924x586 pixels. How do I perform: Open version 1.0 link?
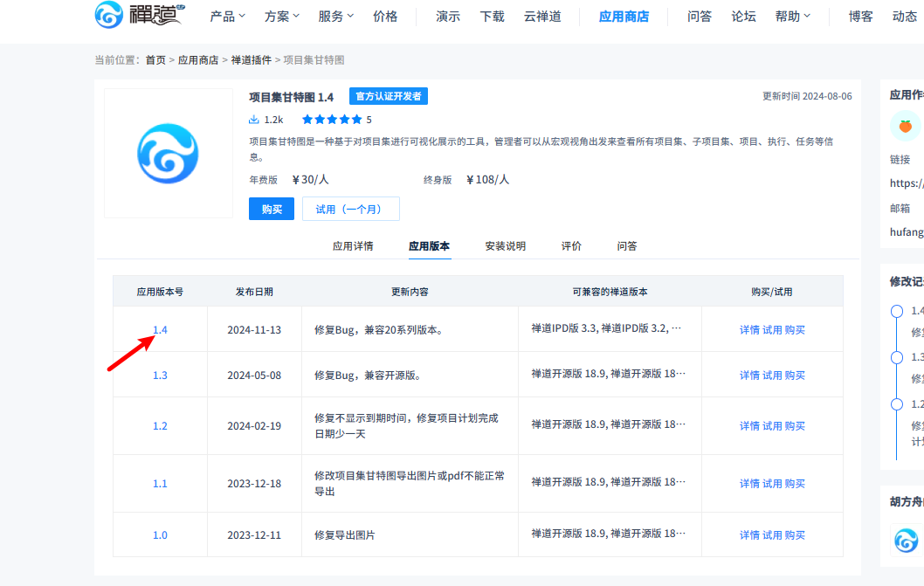pos(161,535)
